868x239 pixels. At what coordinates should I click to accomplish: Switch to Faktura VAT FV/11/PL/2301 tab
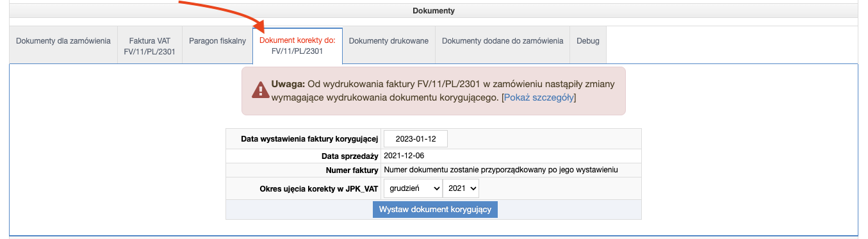coord(150,45)
